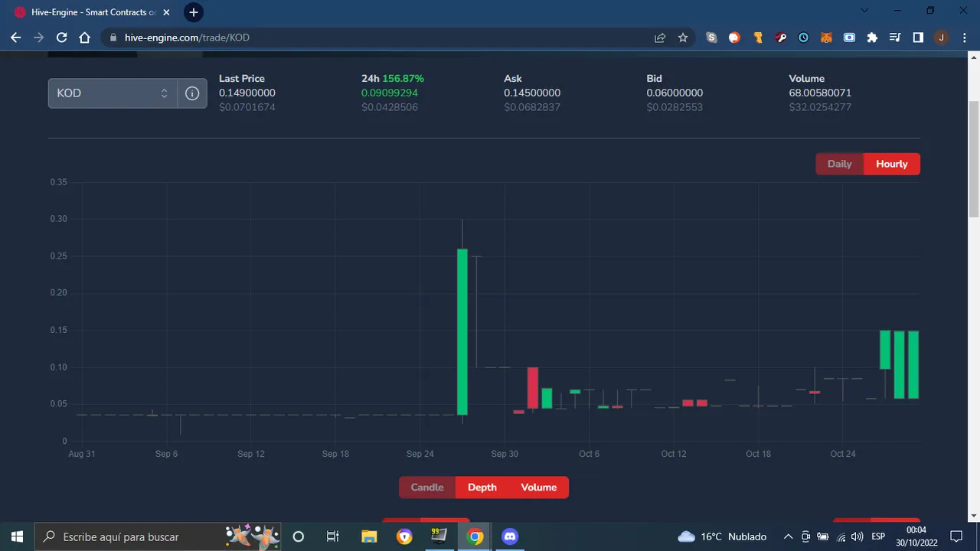Viewport: 980px width, 551px height.
Task: Reload the Hive-Engine page
Action: tap(62, 37)
